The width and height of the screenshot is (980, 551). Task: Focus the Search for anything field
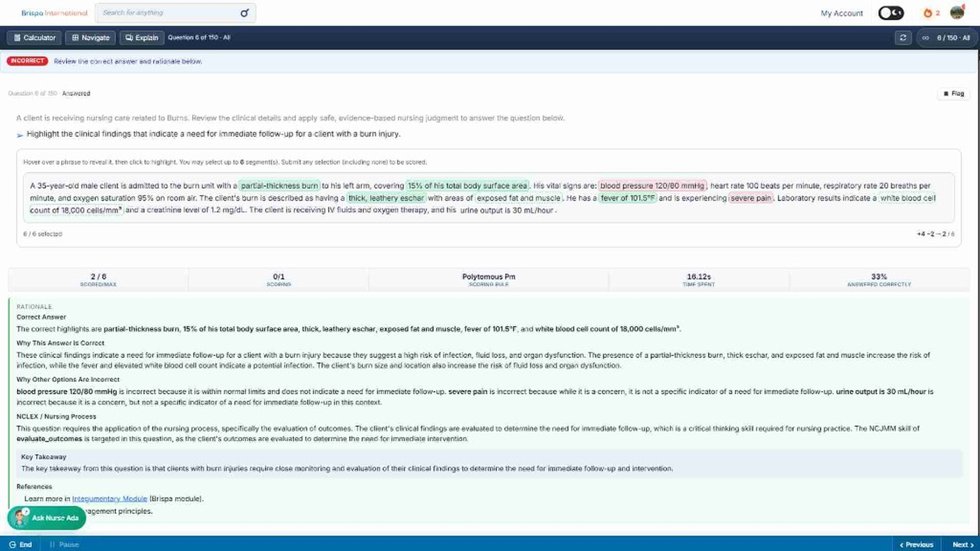[x=175, y=13]
